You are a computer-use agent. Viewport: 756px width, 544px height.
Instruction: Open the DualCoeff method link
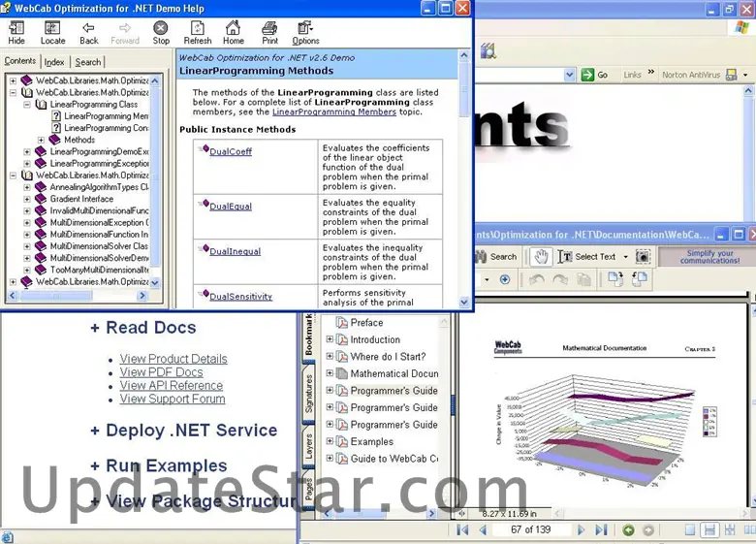coord(231,151)
